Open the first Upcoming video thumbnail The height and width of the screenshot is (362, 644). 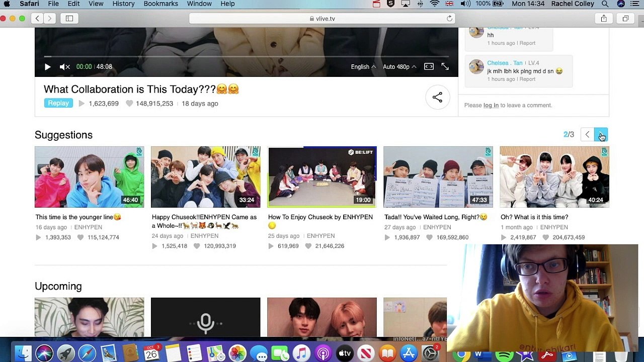pyautogui.click(x=89, y=317)
